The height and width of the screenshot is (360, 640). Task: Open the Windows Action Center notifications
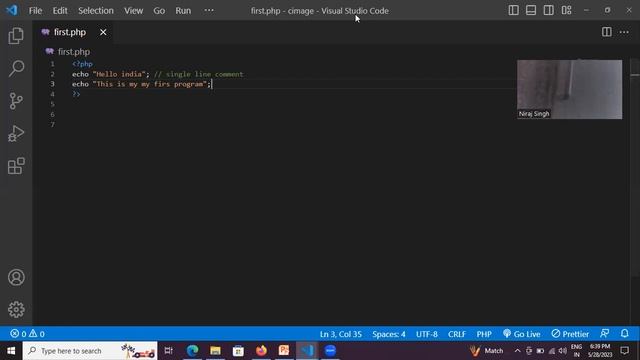(624, 351)
